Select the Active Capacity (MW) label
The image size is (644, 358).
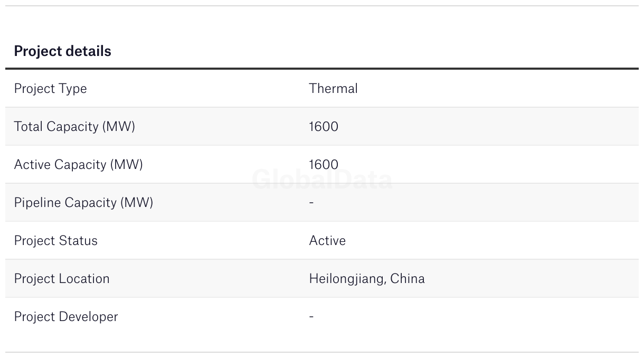[78, 165]
